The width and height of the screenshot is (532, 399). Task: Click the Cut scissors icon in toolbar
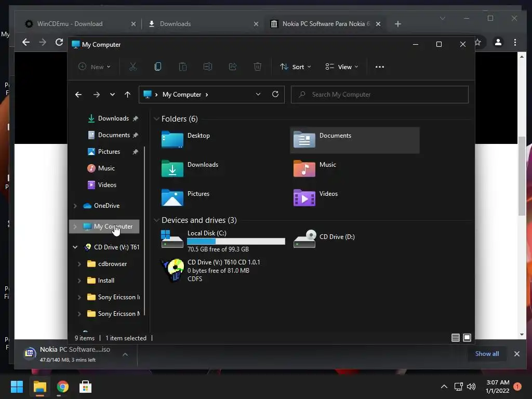pyautogui.click(x=132, y=67)
